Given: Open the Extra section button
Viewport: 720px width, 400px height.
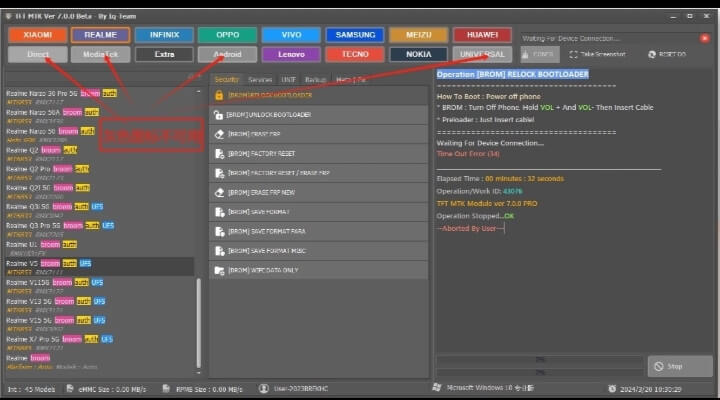Looking at the screenshot, I should click(x=164, y=54).
